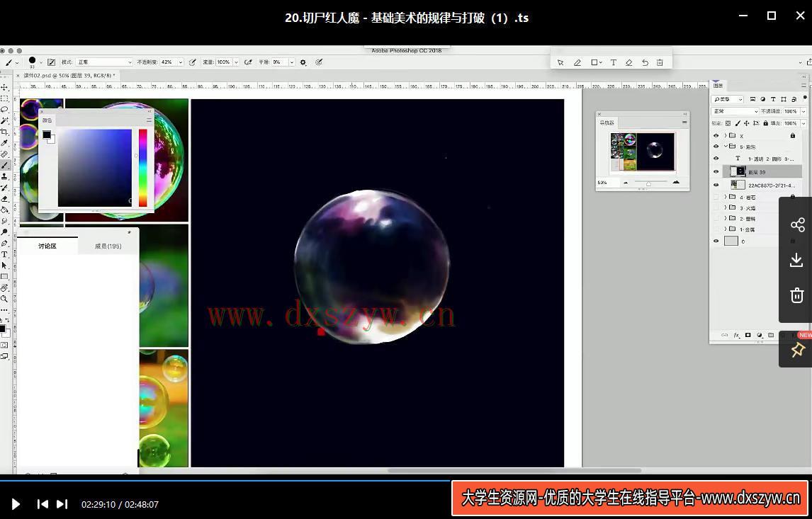Hide the 22AC087D layer
This screenshot has height=519, width=812.
(716, 185)
